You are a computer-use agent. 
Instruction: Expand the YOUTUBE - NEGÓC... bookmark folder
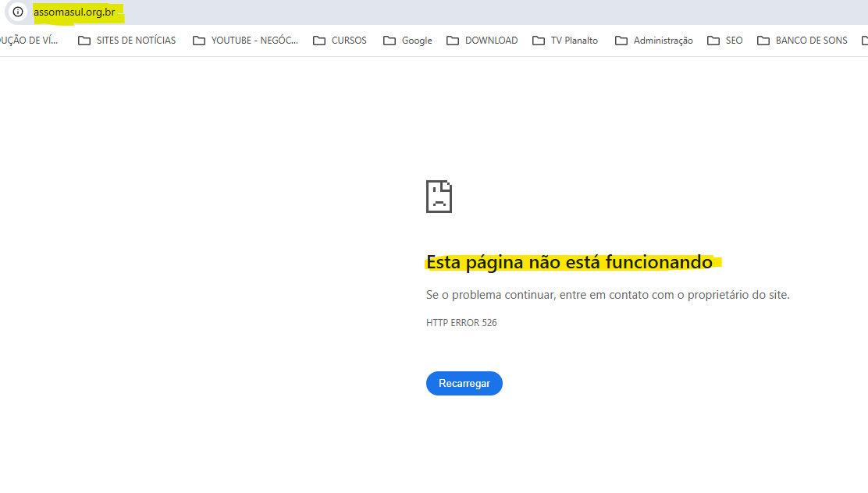coord(200,40)
